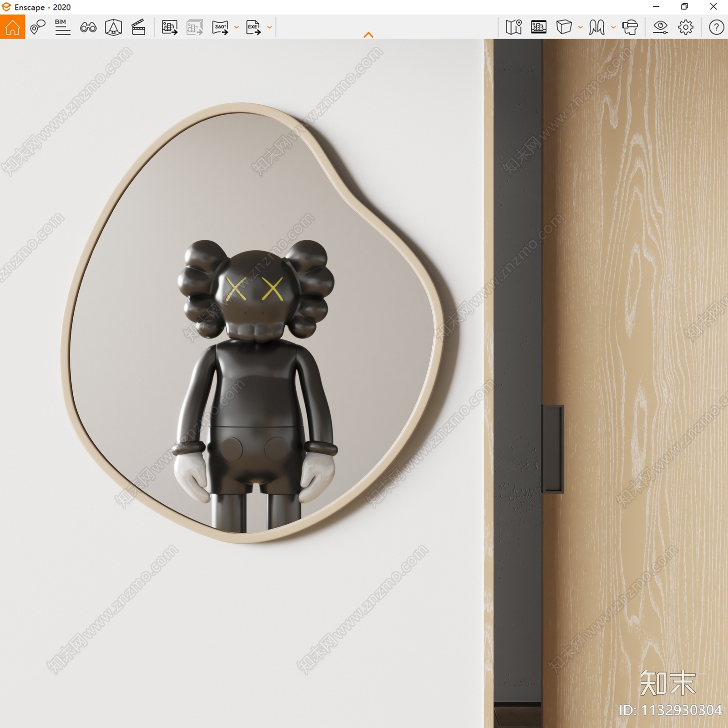Toggle the mini-map icon
This screenshot has width=728, height=728.
pyautogui.click(x=514, y=27)
